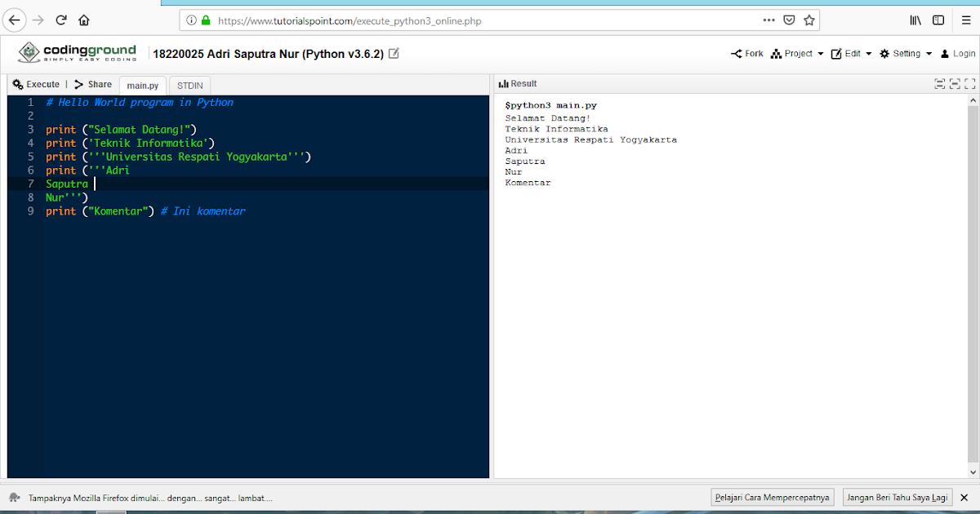The image size is (980, 514).
Task: Rename the project using the pencil icon
Action: [x=394, y=51]
